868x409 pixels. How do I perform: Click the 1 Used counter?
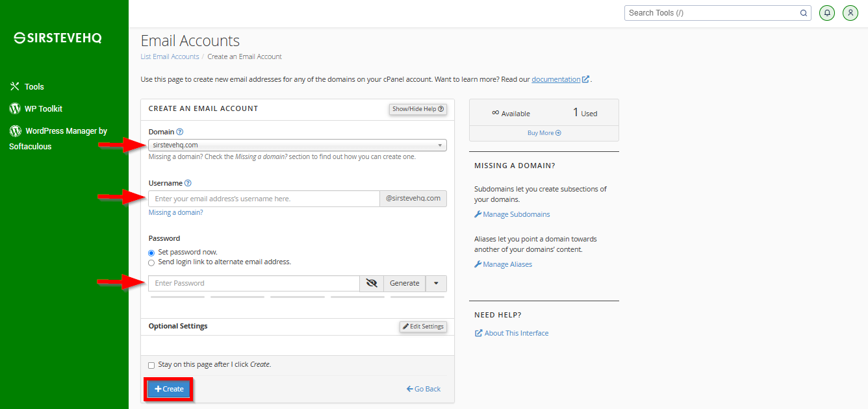tap(585, 113)
